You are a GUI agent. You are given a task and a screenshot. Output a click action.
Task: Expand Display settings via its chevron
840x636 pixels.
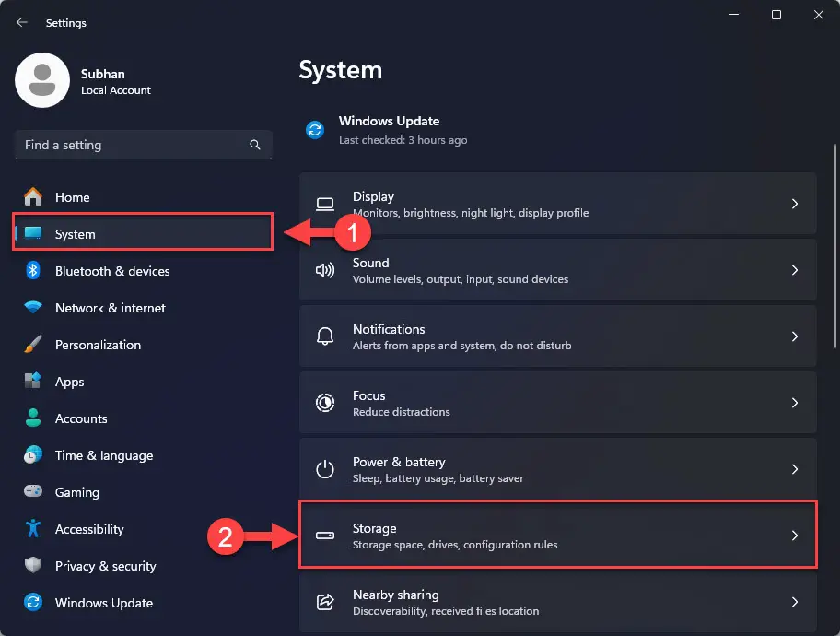795,204
